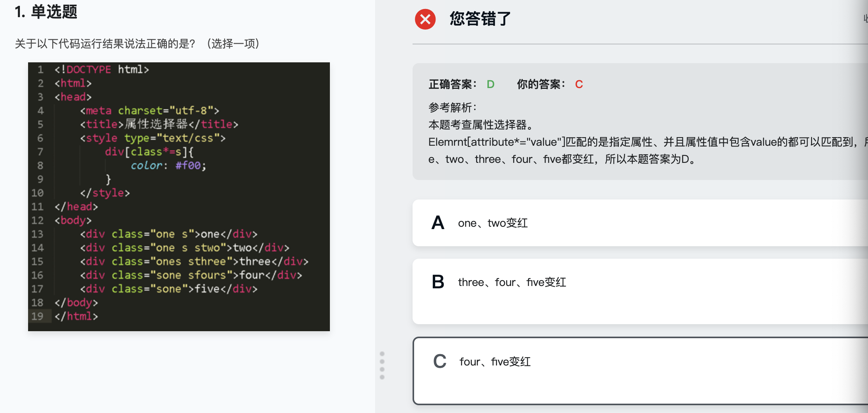Click the '您答错了' result heading

tap(480, 19)
